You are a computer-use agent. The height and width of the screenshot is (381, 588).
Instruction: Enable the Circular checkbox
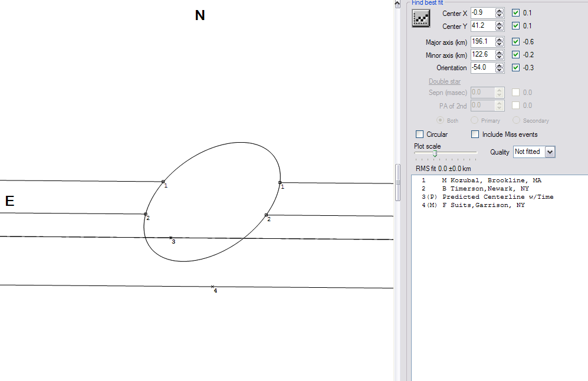click(420, 134)
